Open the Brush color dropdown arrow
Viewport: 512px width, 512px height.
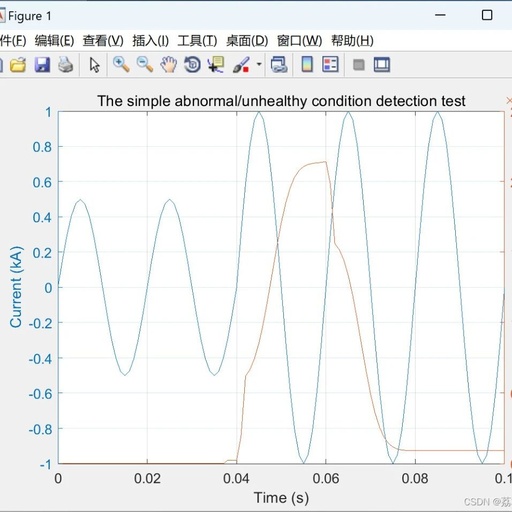tap(259, 64)
